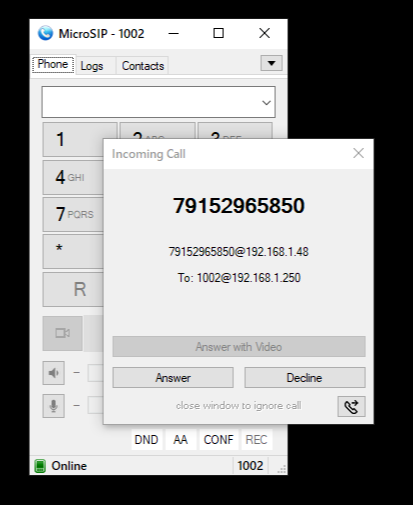Click the green Online status icon

tap(40, 466)
